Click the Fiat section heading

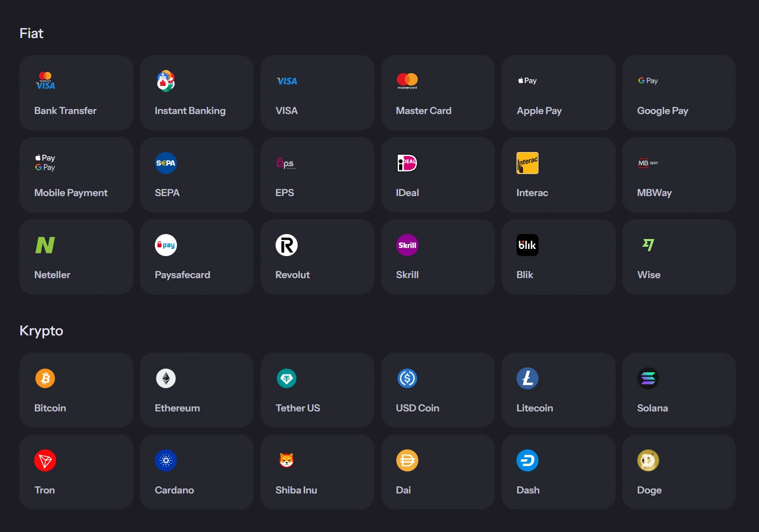31,34
